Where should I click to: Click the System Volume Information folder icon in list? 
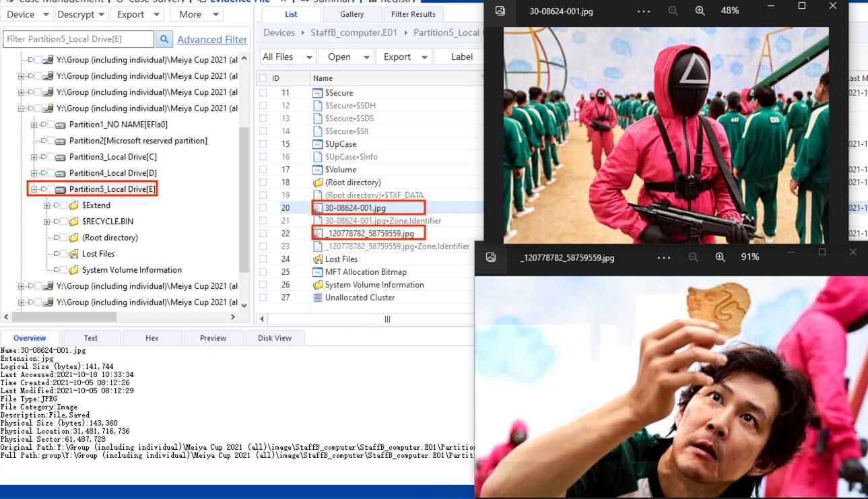click(318, 285)
